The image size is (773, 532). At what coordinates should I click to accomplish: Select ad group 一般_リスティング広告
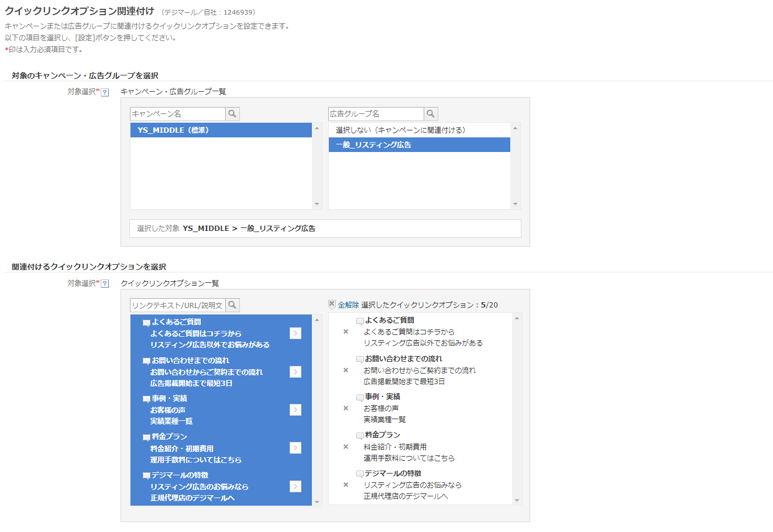pyautogui.click(x=420, y=145)
